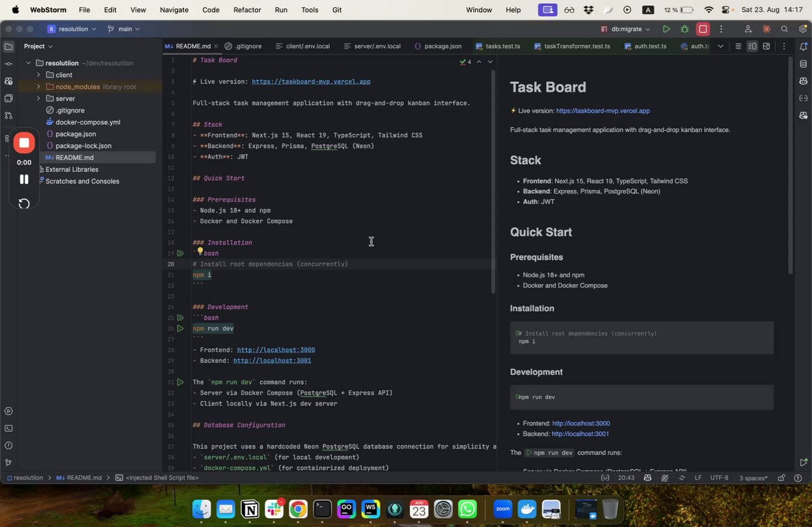Switch to the package.json tab
812x527 pixels.
438,46
